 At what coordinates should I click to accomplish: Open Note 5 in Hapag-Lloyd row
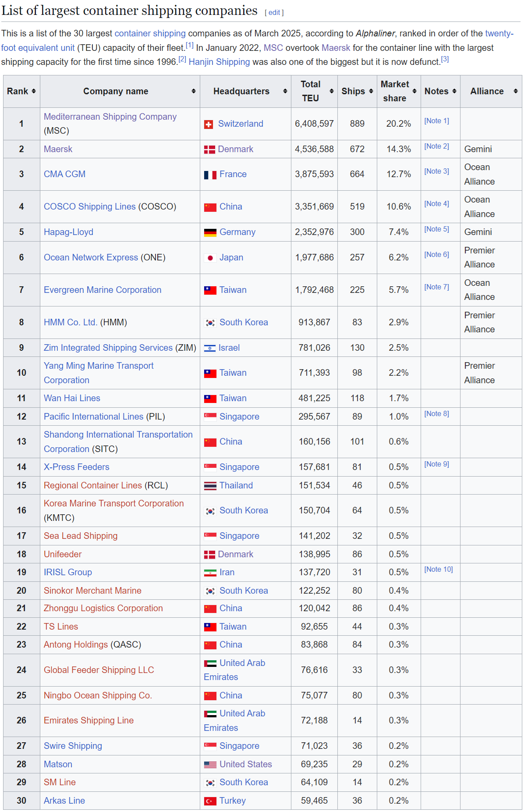click(436, 229)
